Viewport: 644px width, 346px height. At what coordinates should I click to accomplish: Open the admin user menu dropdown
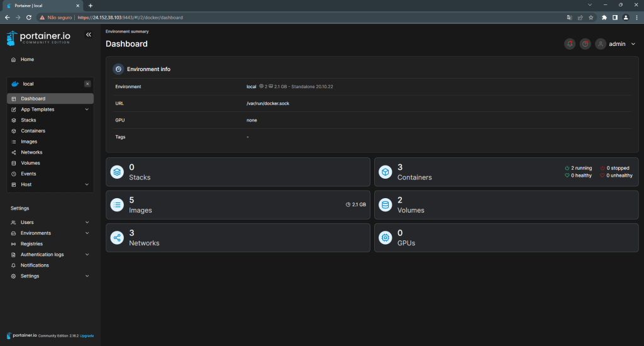[x=633, y=44]
